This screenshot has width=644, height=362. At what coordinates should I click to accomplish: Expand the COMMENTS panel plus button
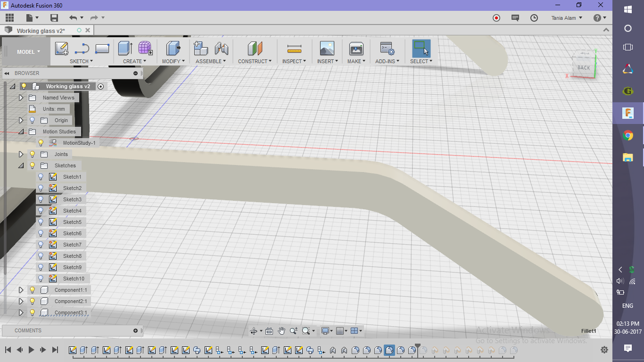tap(136, 330)
